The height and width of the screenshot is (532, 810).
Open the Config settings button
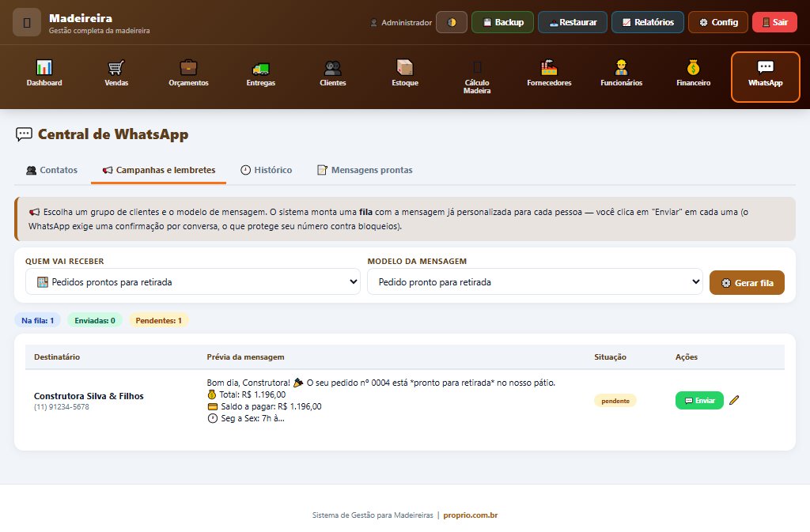point(718,22)
